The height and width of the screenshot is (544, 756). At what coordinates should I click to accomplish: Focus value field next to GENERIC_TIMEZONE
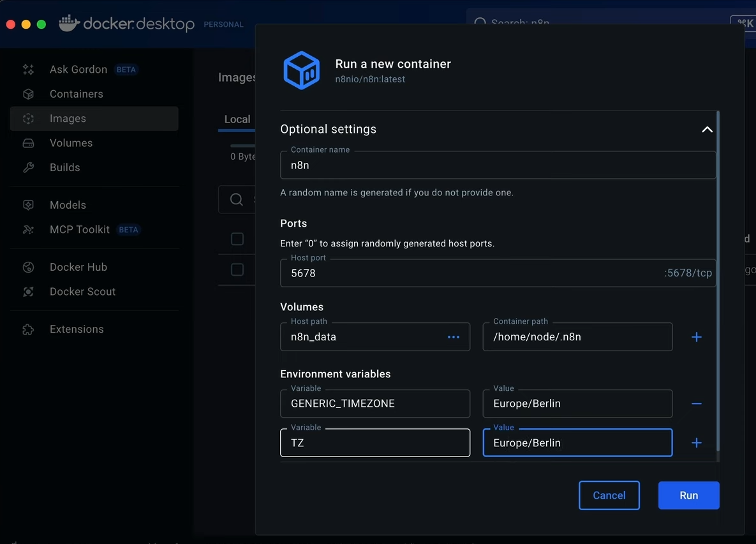point(577,404)
